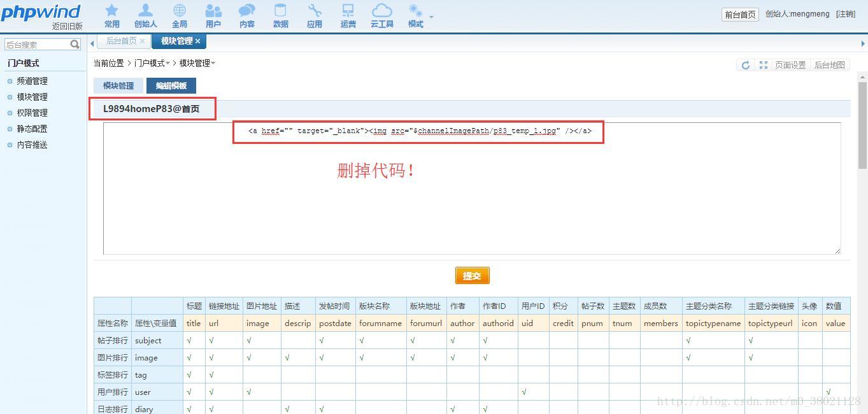Click the 后台搜索 search field
The height and width of the screenshot is (414, 868).
(x=37, y=45)
